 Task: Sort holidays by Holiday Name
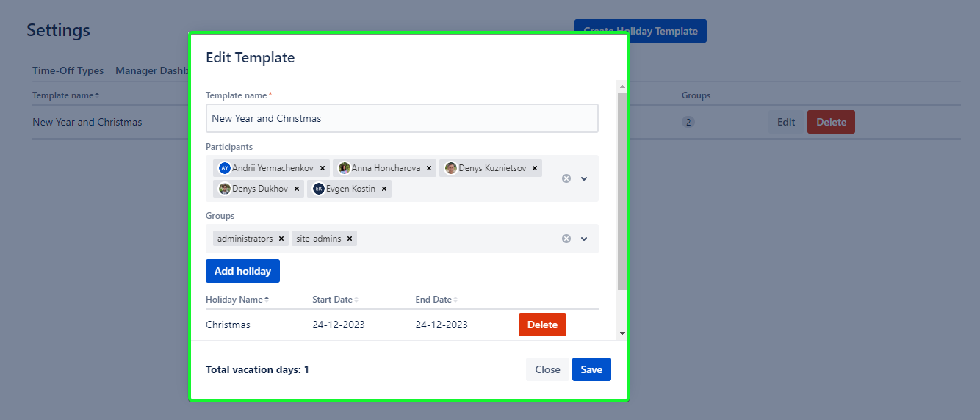point(237,300)
